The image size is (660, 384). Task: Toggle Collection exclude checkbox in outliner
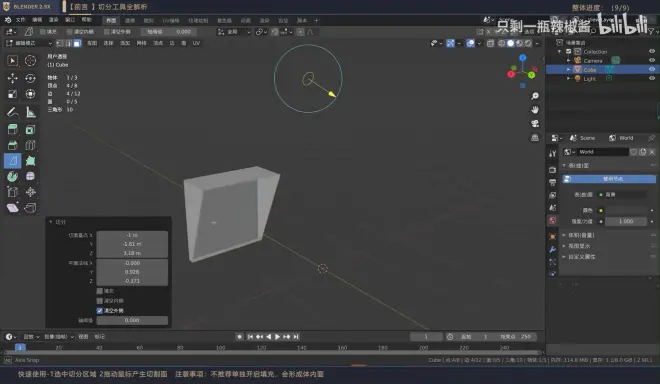click(x=569, y=51)
